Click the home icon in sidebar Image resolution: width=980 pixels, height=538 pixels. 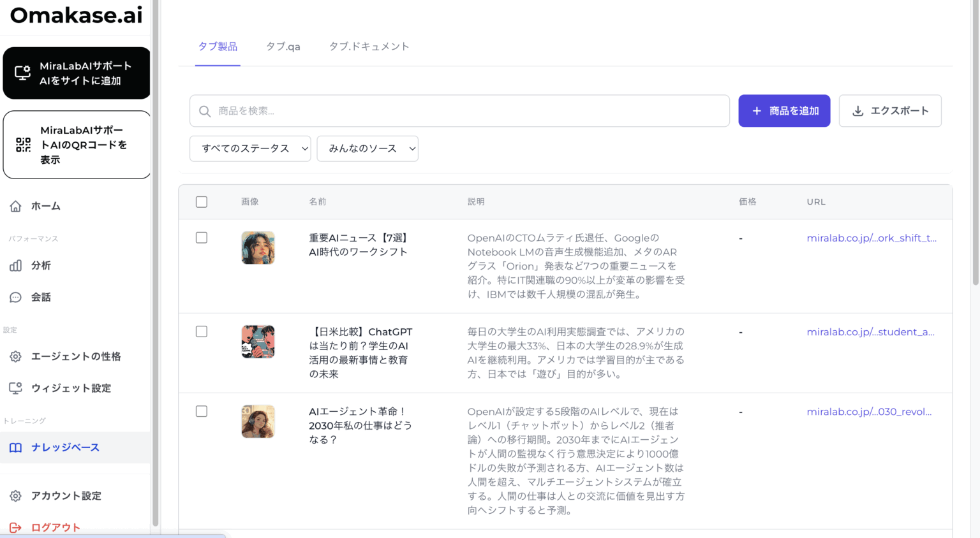16,207
